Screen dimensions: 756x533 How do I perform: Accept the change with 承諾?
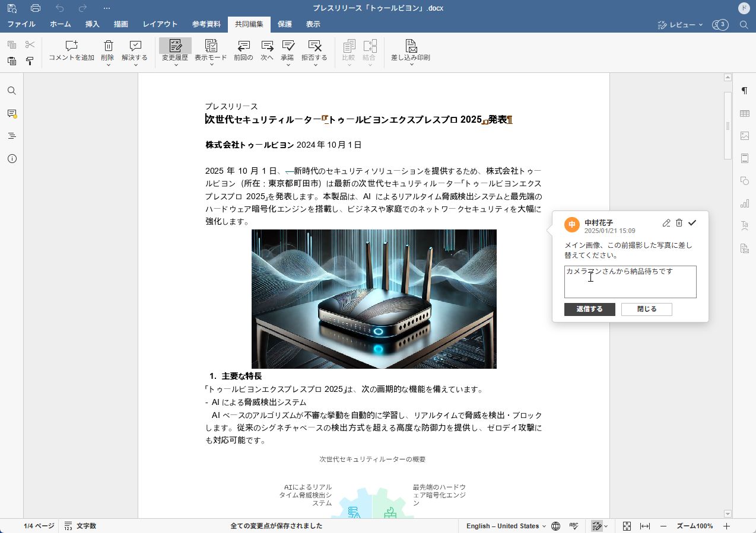288,46
